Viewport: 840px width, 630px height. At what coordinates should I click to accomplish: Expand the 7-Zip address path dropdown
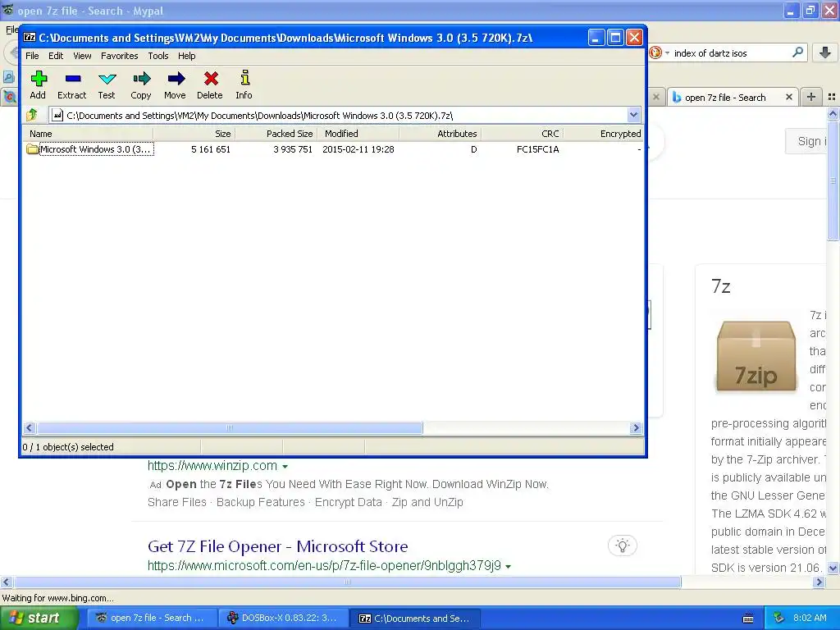tap(633, 115)
